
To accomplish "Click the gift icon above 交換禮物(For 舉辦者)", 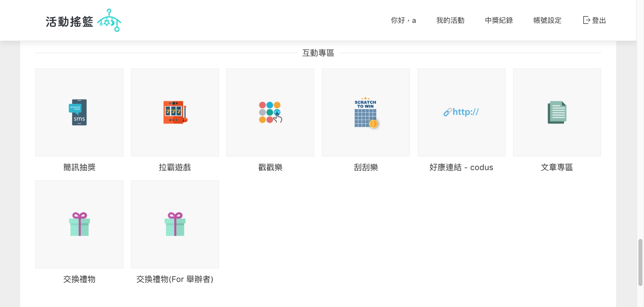I will (x=175, y=224).
